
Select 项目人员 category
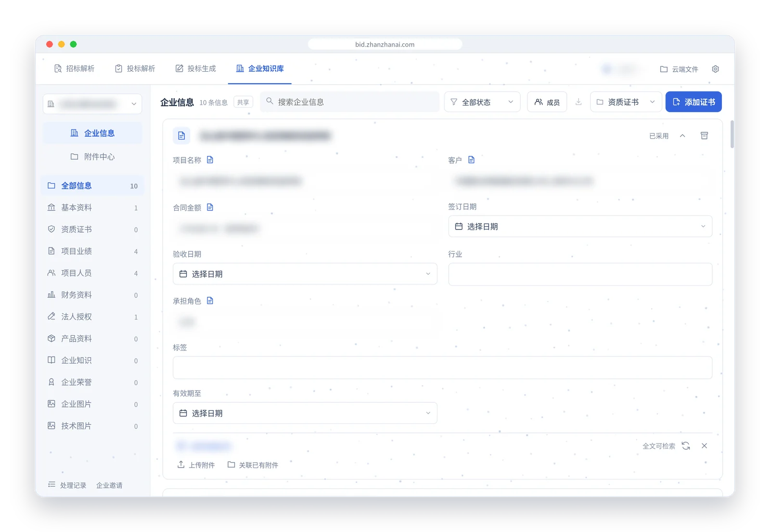pyautogui.click(x=93, y=273)
